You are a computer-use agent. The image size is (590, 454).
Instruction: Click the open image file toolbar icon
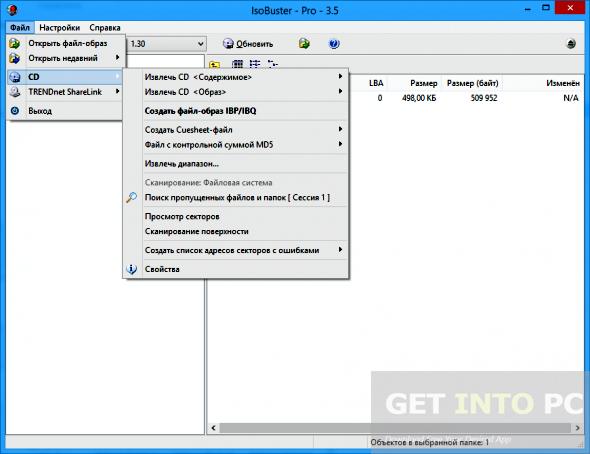point(304,44)
